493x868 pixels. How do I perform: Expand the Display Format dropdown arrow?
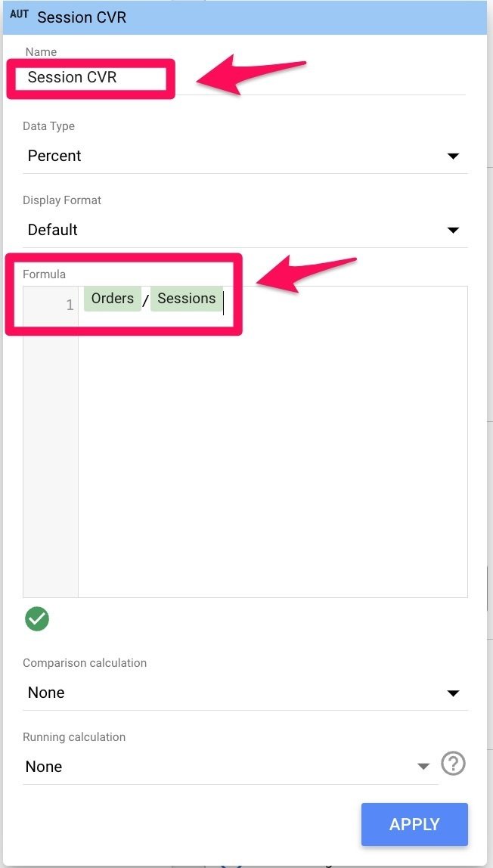tap(453, 231)
